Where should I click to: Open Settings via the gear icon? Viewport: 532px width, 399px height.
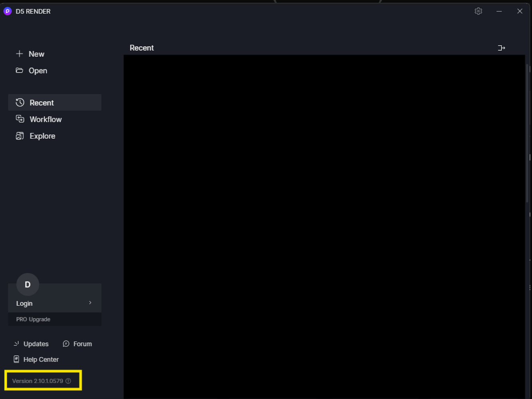click(478, 11)
